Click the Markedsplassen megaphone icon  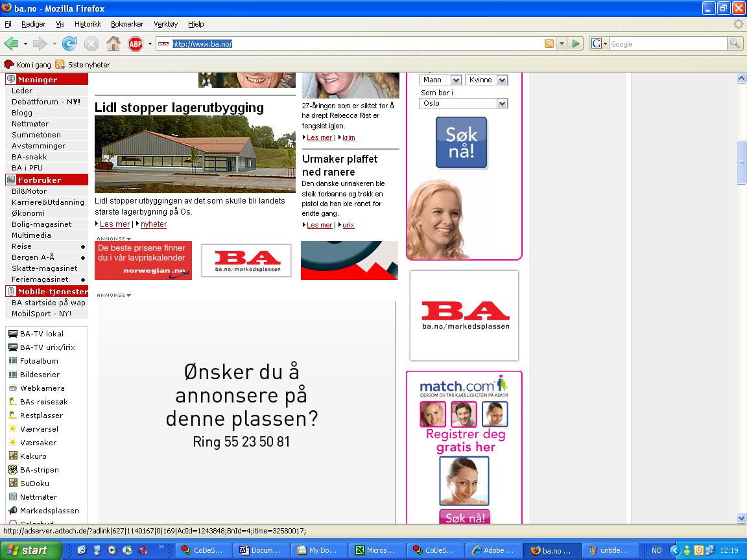(13, 511)
